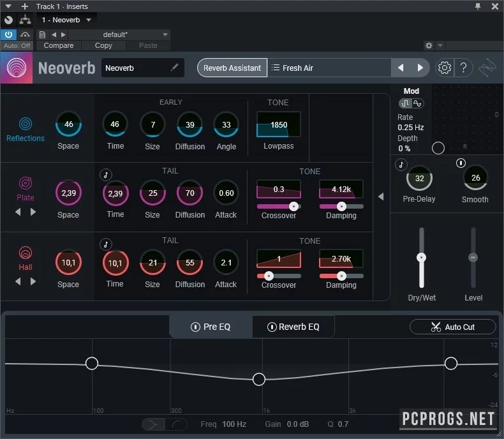Open the help question mark button
The width and height of the screenshot is (504, 439).
tap(463, 68)
